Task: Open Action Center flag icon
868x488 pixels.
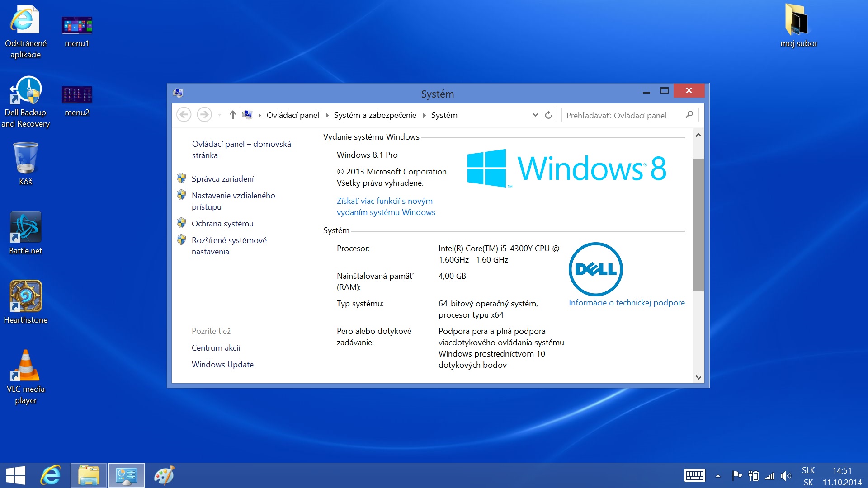Action: (737, 475)
